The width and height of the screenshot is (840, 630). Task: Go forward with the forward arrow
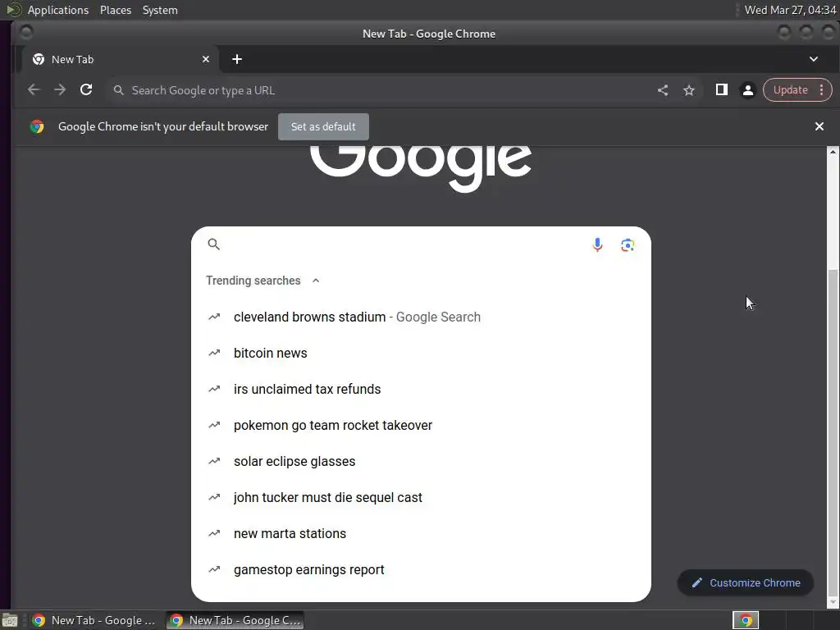tap(60, 90)
